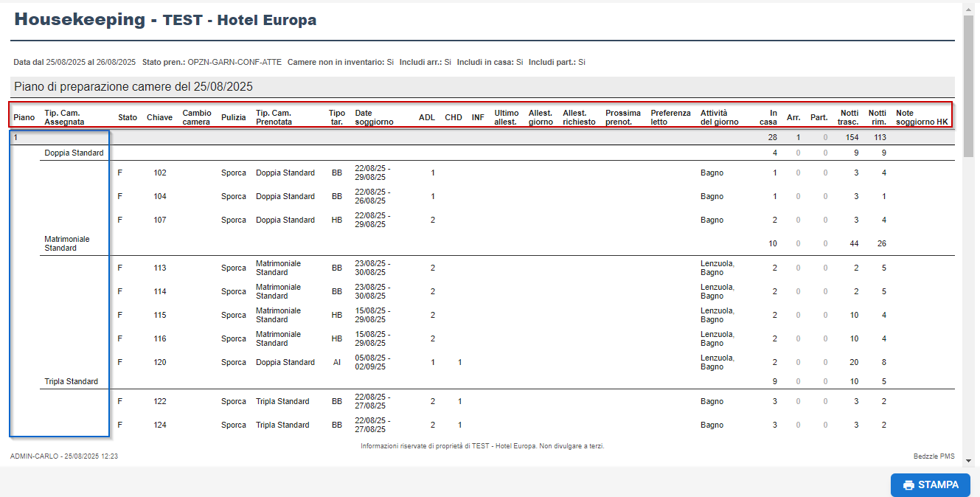This screenshot has width=980, height=497.
Task: Click the Housekeeping report title
Action: click(165, 20)
